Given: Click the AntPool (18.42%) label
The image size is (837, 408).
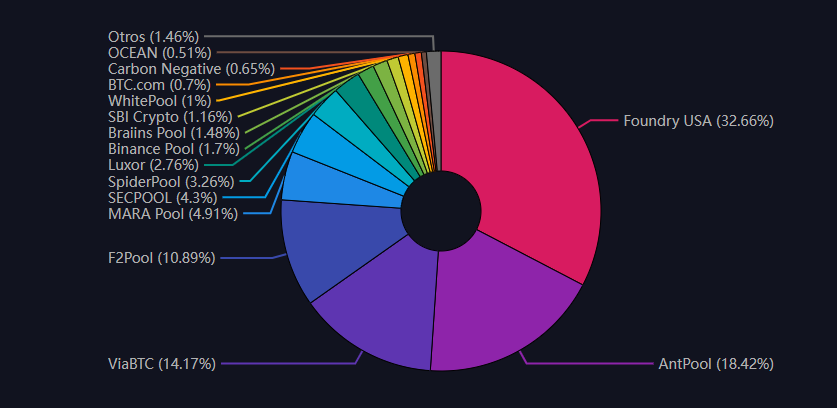Looking at the screenshot, I should click(716, 363).
